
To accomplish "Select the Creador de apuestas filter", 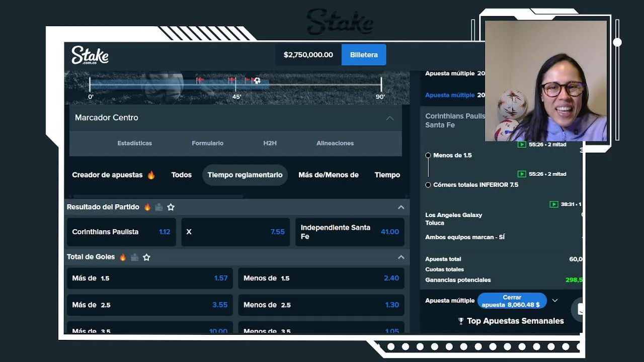I will click(x=114, y=175).
